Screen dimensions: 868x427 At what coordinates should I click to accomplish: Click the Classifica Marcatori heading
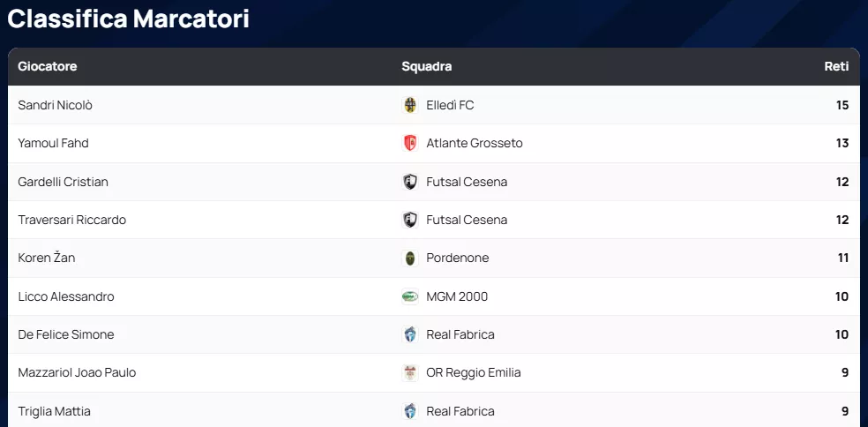click(129, 19)
